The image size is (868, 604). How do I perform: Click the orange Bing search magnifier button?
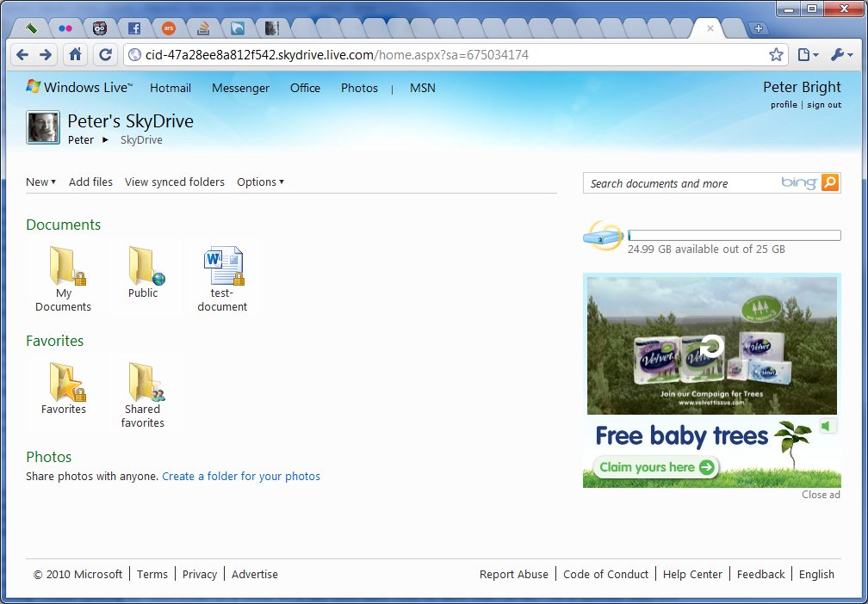tap(830, 182)
